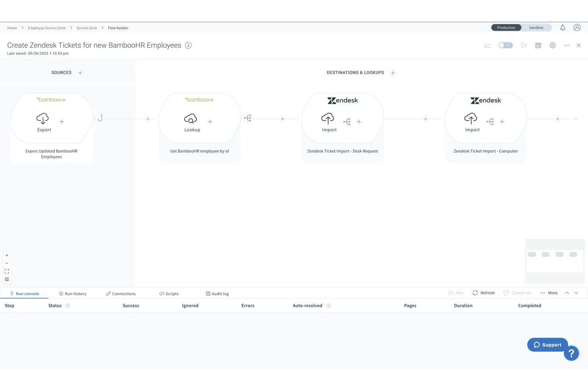The image size is (588, 392).
Task: Go to the Home breadcrumb
Action: coord(12,28)
